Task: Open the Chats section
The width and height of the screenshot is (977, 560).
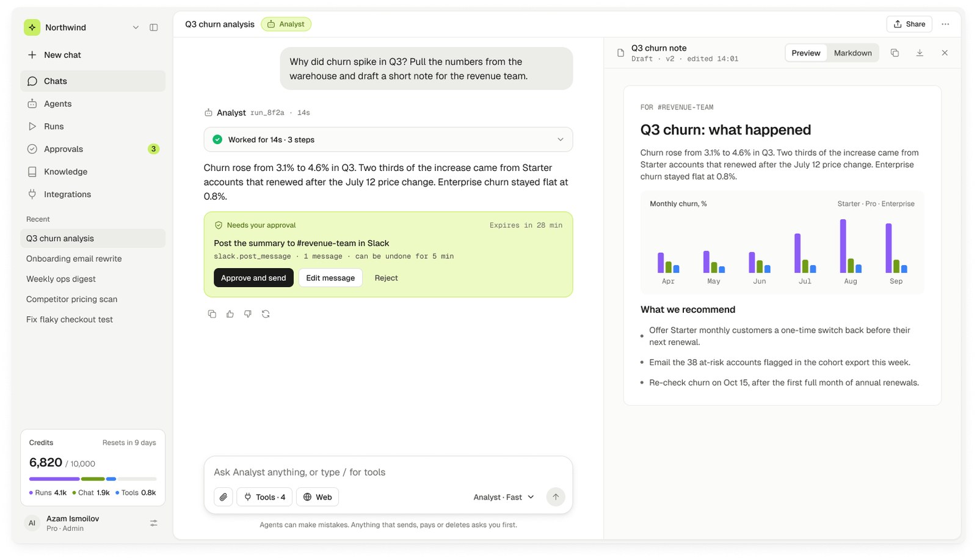Action: [93, 81]
